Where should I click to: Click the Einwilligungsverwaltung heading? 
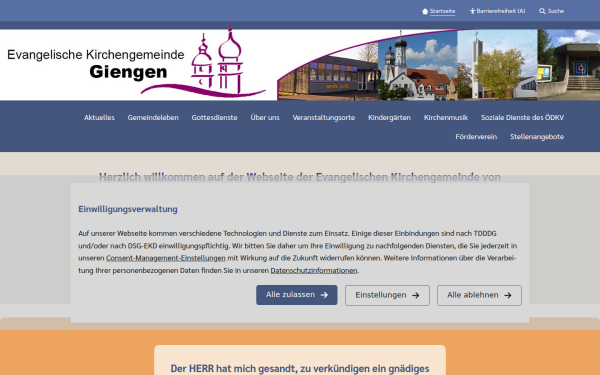(x=128, y=209)
